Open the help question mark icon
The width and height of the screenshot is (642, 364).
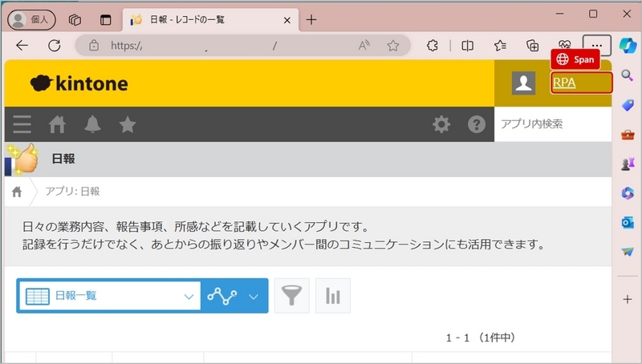(x=477, y=124)
